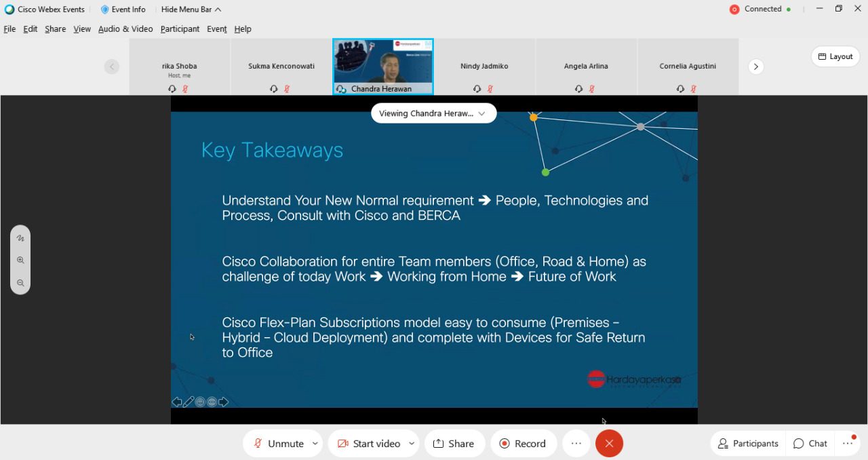Click the pen icon on the slide
This screenshot has height=460, width=868.
pos(189,402)
